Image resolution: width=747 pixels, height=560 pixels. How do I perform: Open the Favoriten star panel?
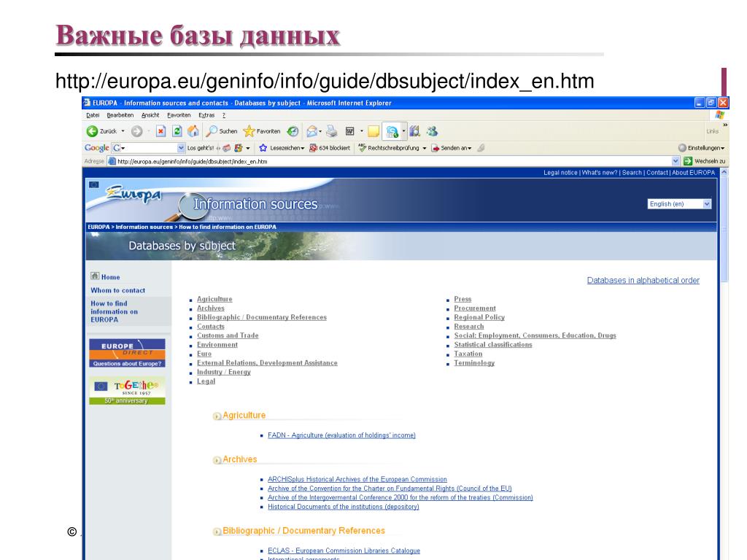[262, 131]
